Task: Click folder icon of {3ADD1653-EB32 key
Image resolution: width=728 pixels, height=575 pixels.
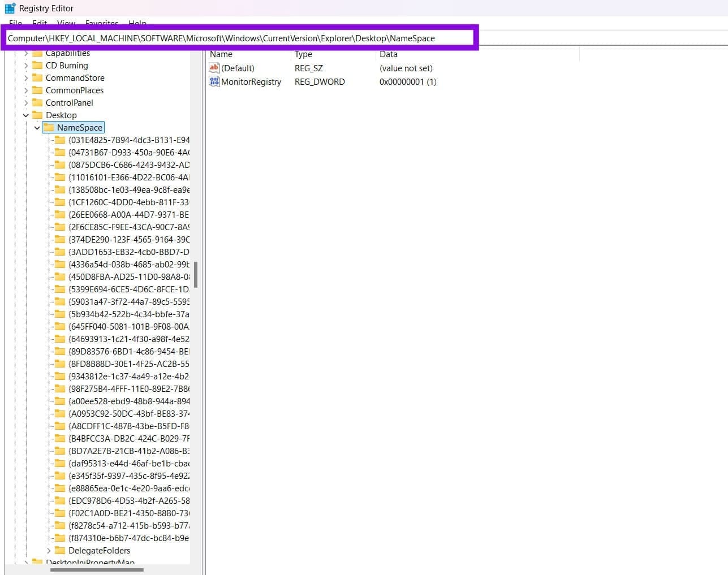Action: pos(60,252)
